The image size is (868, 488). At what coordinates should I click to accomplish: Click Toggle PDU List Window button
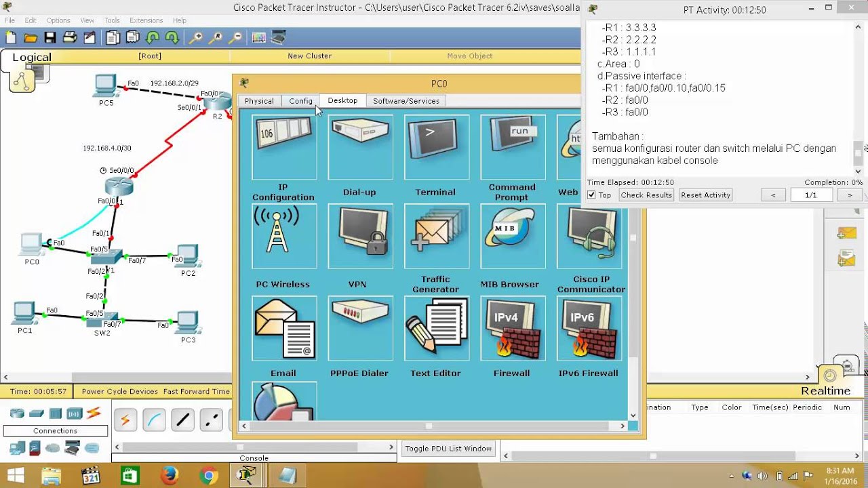coord(448,449)
